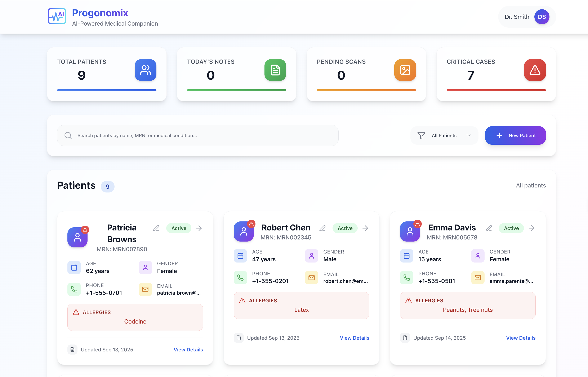Open View Details for Emma Davis

[x=521, y=338]
